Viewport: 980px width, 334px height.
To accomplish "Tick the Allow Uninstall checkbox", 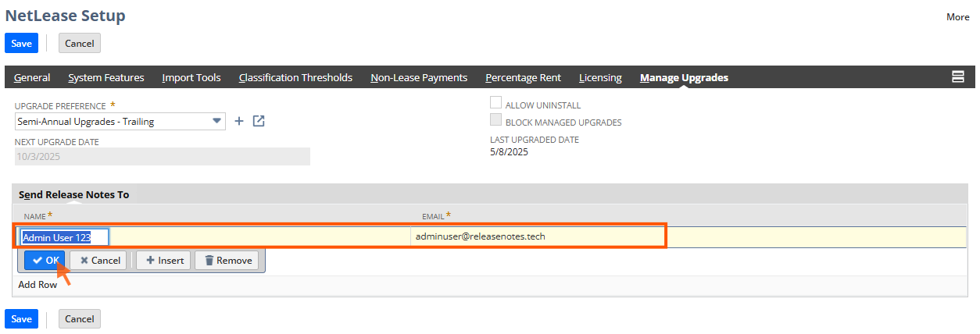I will pos(495,103).
